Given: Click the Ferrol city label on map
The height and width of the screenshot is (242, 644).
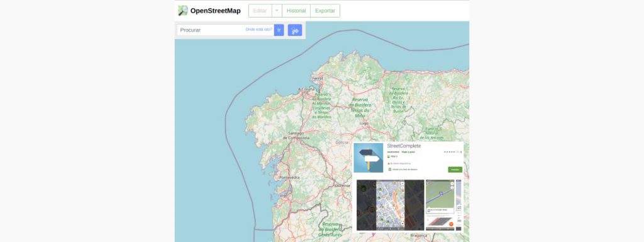Looking at the screenshot, I should click(318, 78).
